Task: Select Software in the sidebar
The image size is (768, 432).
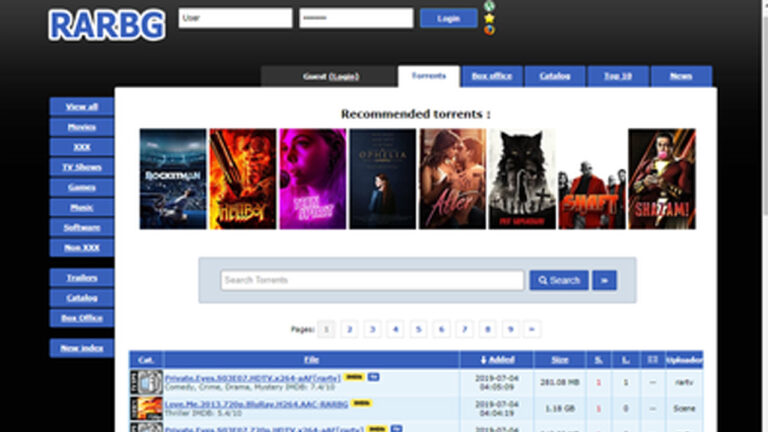Action: [82, 227]
